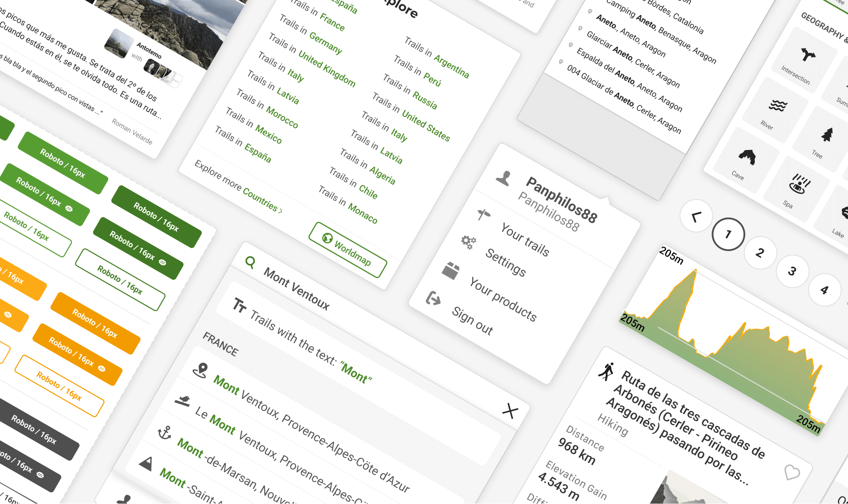Choose Sign out in the user menu
The height and width of the screenshot is (504, 848).
[472, 321]
